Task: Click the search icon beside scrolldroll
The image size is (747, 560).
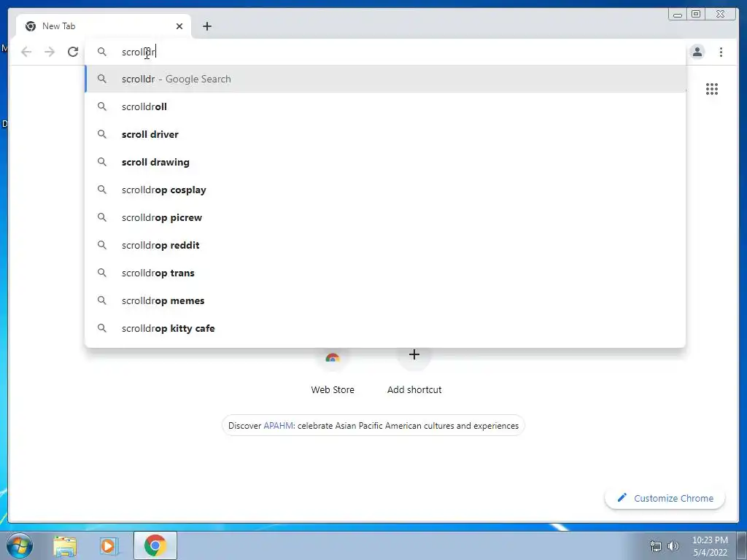Action: coord(102,106)
